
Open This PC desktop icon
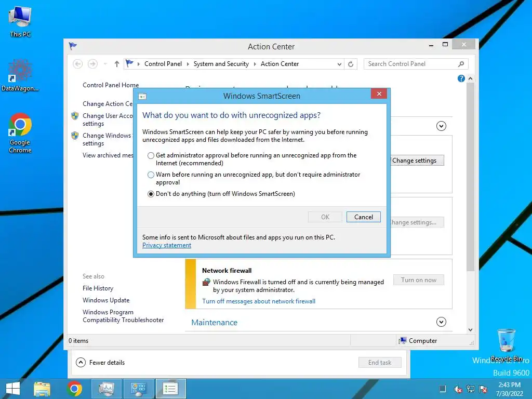[x=20, y=21]
